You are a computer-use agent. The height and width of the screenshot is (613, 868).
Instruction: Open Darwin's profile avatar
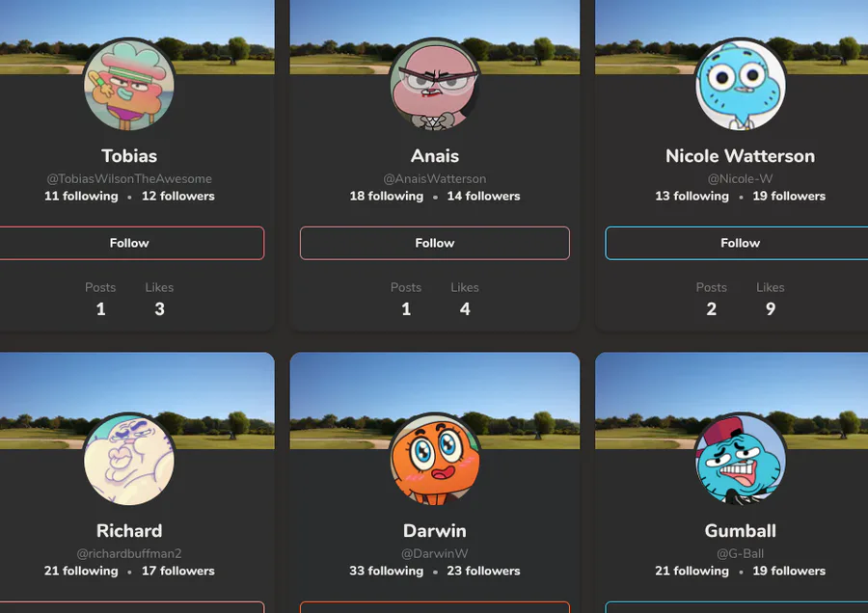tap(435, 459)
